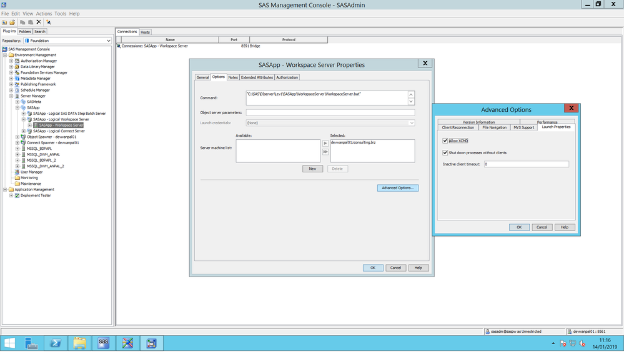Click the SAS Management Console root icon
Screen dimensions: 624x364
coord(5,49)
